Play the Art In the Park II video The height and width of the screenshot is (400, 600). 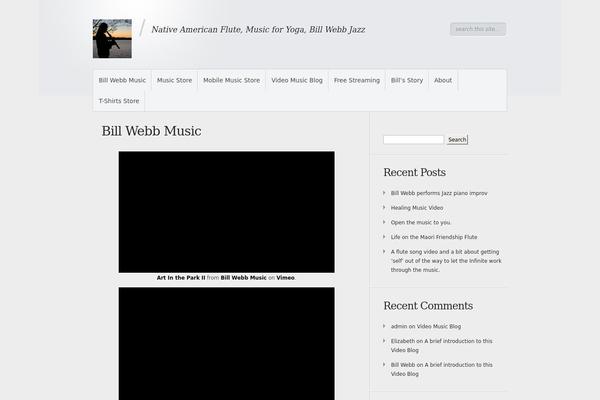[227, 212]
